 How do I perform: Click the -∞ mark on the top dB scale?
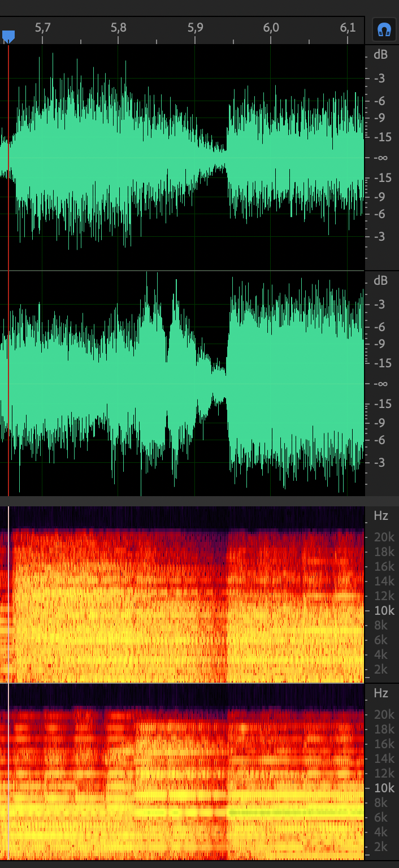[381, 157]
